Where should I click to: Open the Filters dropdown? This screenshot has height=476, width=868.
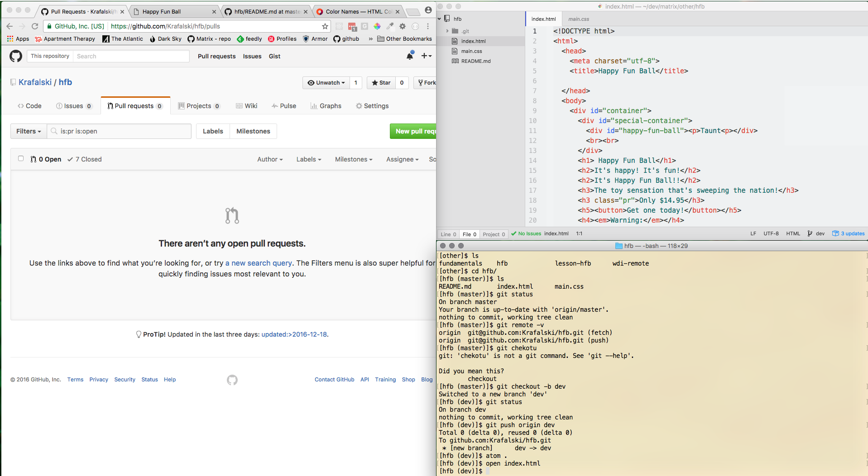[29, 131]
